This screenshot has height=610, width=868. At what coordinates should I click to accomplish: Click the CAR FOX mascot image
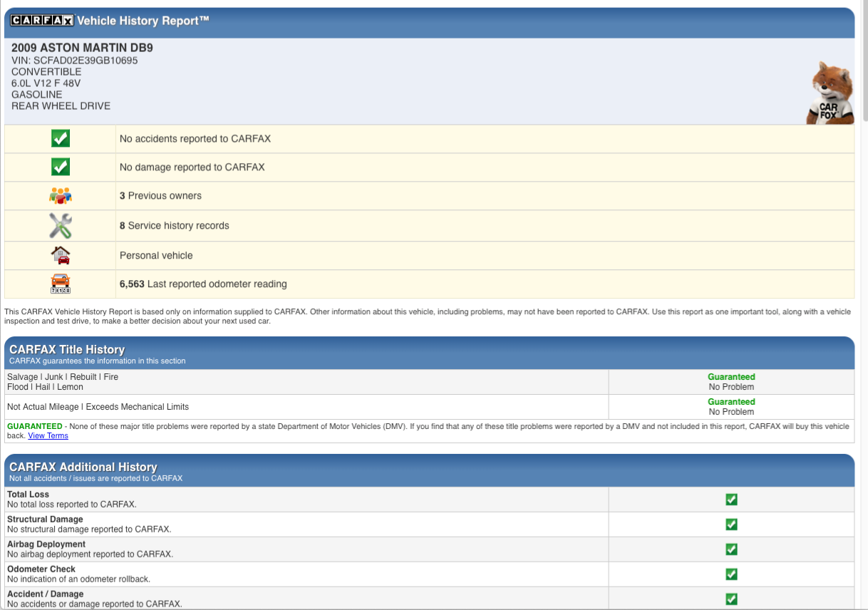[830, 93]
